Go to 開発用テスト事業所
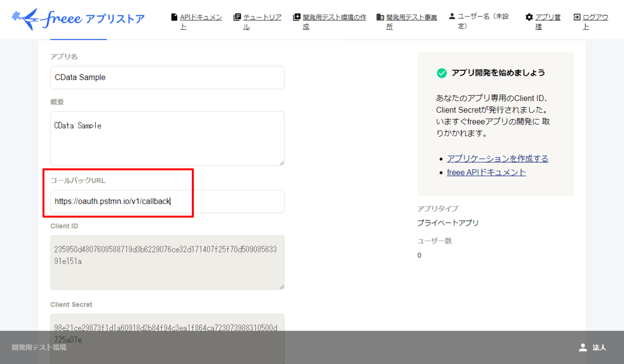This screenshot has height=364, width=624. click(x=411, y=22)
